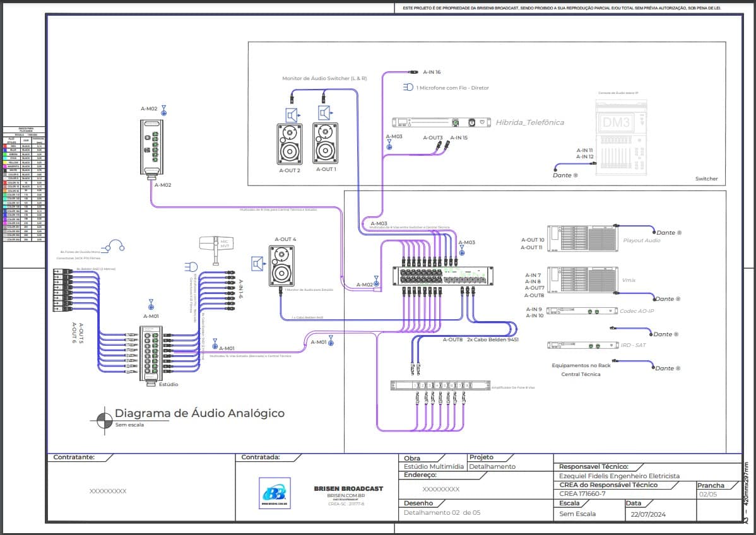The width and height of the screenshot is (756, 535).
Task: Select the Playout Audio server unit
Action: 582,238
